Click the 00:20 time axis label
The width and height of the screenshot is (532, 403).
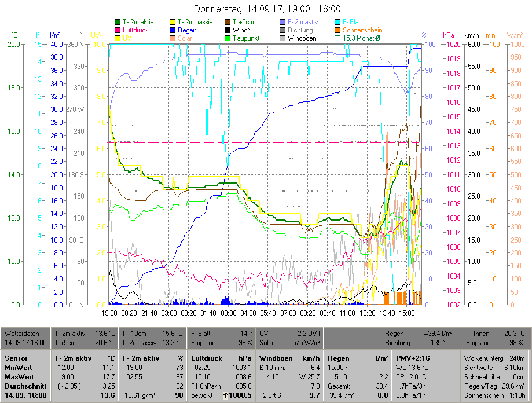click(189, 313)
